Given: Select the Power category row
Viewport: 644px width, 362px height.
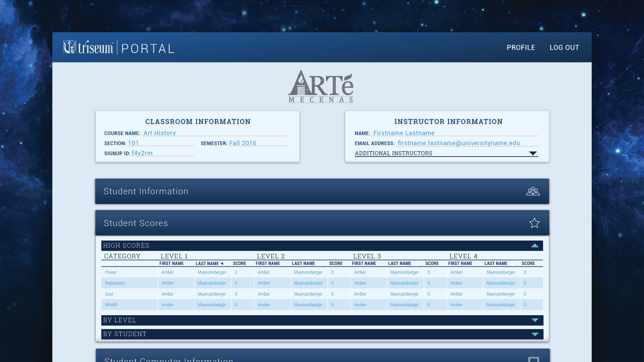Looking at the screenshot, I should pos(322,272).
